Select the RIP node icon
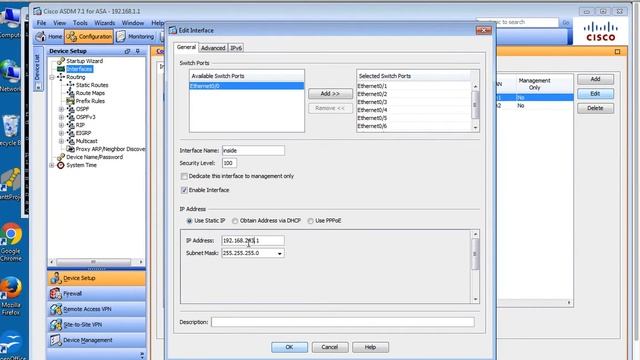The height and width of the screenshot is (360, 640). tap(70, 125)
